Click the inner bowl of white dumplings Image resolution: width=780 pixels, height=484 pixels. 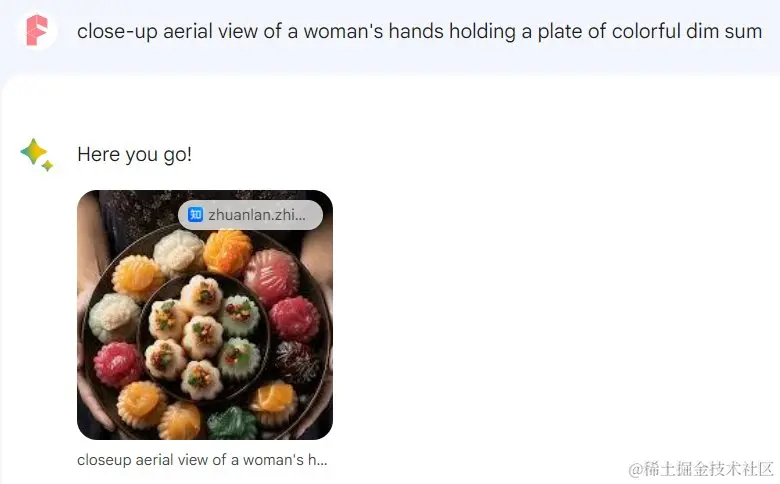(204, 337)
